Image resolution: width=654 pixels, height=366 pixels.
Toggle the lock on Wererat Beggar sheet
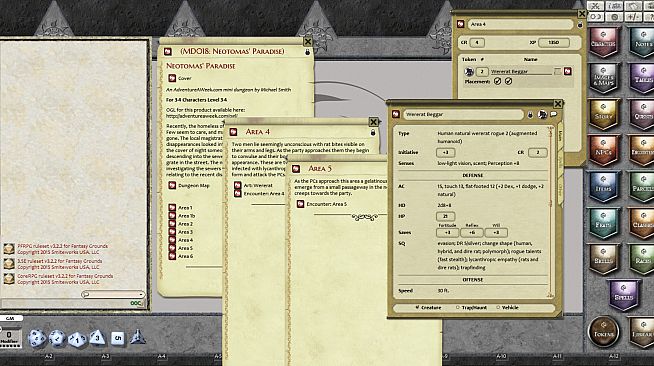(x=530, y=115)
